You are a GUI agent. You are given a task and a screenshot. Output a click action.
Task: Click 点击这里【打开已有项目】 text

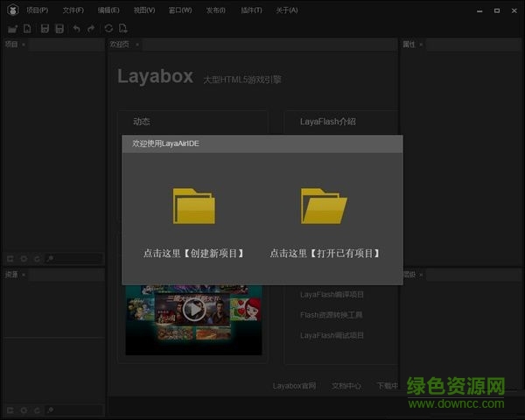325,253
